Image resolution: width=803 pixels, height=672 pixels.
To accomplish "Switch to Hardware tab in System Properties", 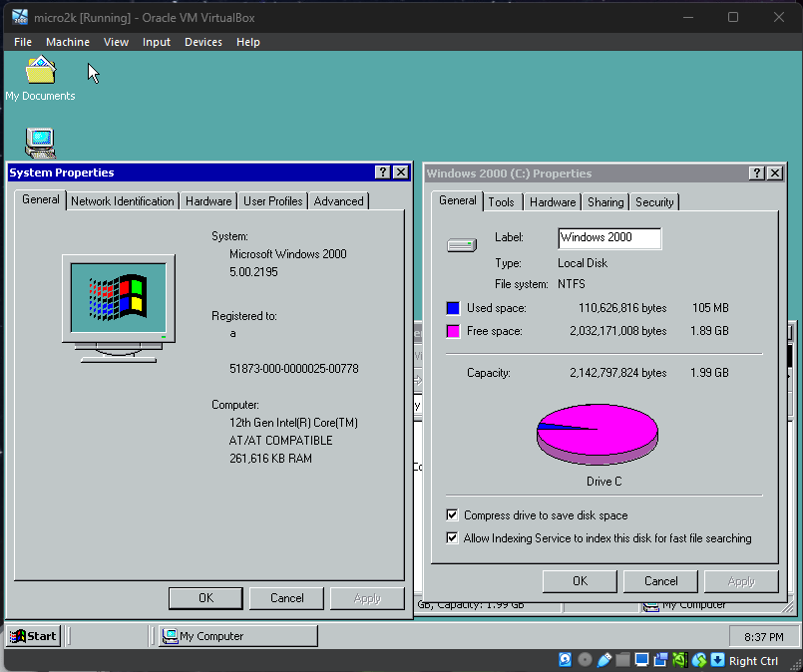I will point(208,201).
